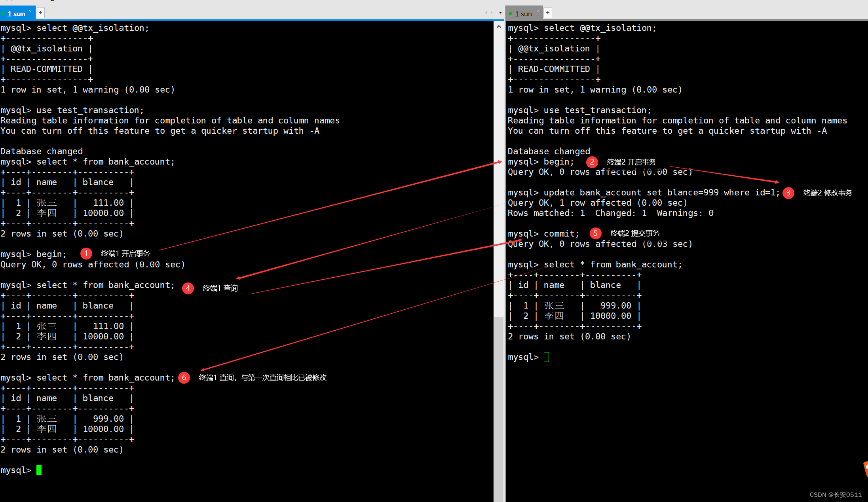
Task: Click 'use test_transaction;' in left terminal
Action: coord(90,110)
